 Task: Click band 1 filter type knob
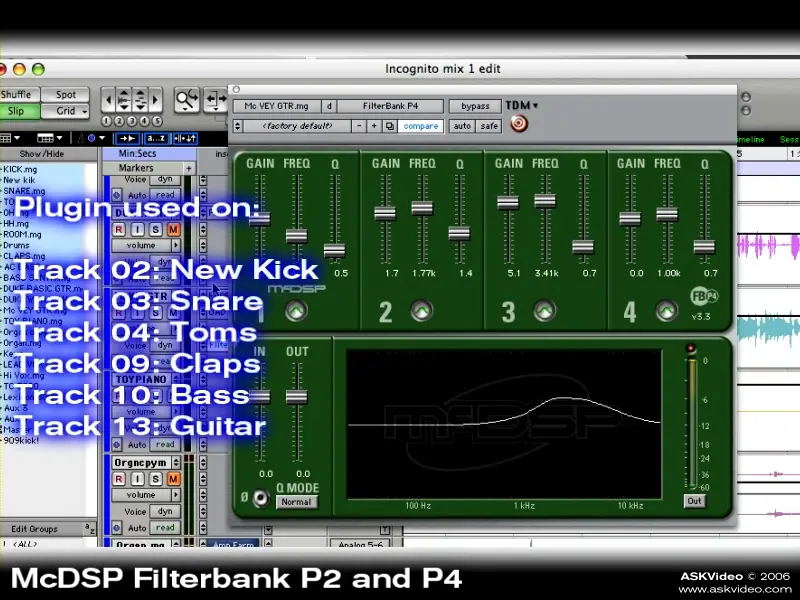click(296, 310)
